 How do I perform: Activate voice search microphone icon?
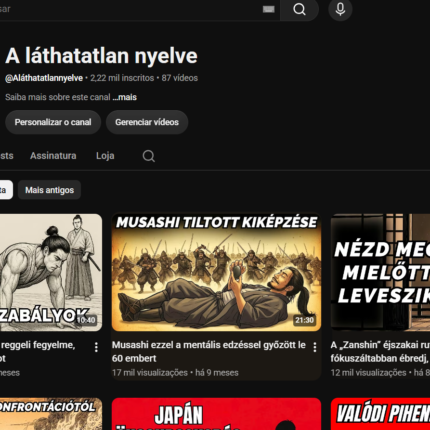pos(340,9)
